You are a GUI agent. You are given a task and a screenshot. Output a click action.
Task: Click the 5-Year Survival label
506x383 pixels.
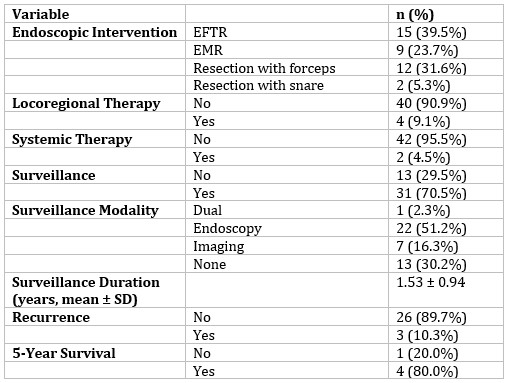64,353
